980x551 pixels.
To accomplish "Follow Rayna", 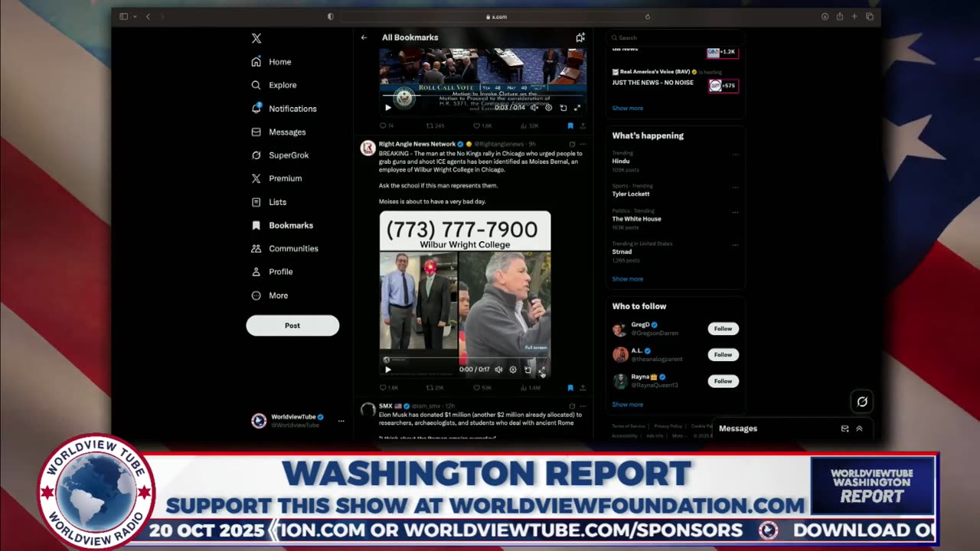I will click(x=723, y=381).
